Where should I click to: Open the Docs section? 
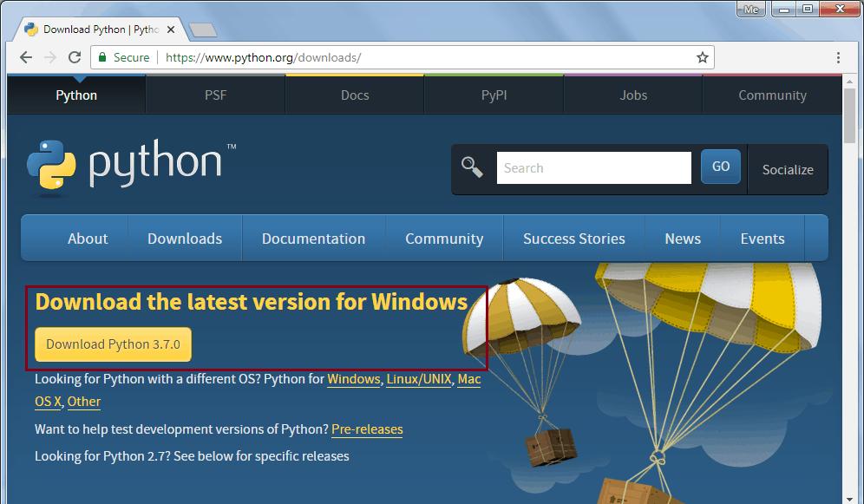point(354,95)
